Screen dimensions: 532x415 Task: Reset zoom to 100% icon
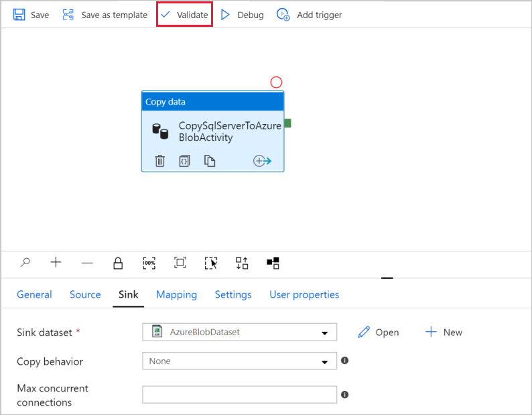pos(149,263)
